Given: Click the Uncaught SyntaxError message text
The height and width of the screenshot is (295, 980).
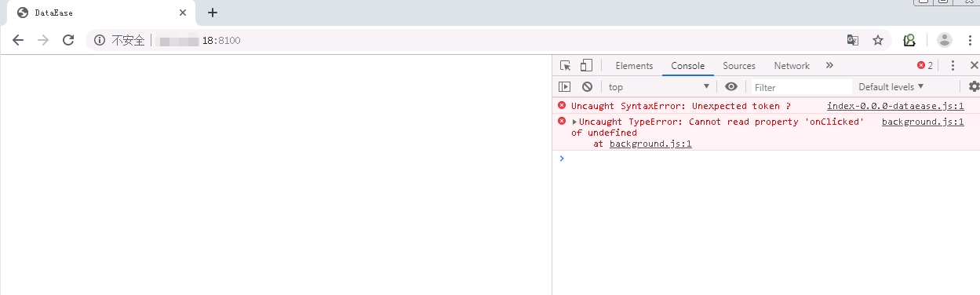Looking at the screenshot, I should click(681, 106).
